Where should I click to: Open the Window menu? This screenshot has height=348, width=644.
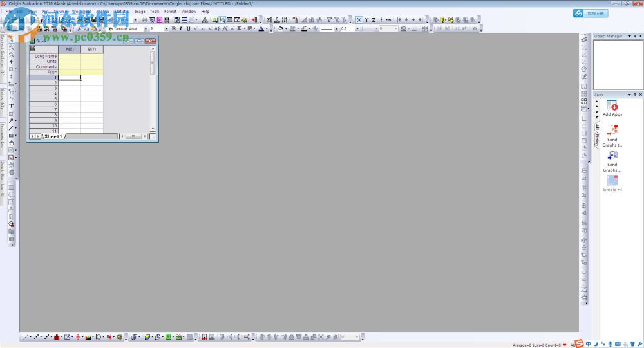[189, 12]
